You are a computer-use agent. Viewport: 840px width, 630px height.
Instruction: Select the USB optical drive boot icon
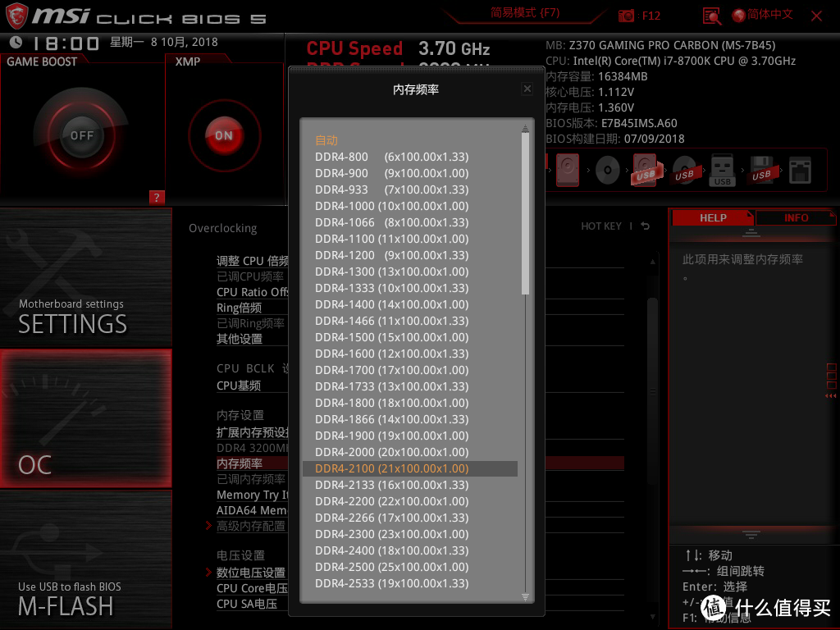pyautogui.click(x=685, y=171)
